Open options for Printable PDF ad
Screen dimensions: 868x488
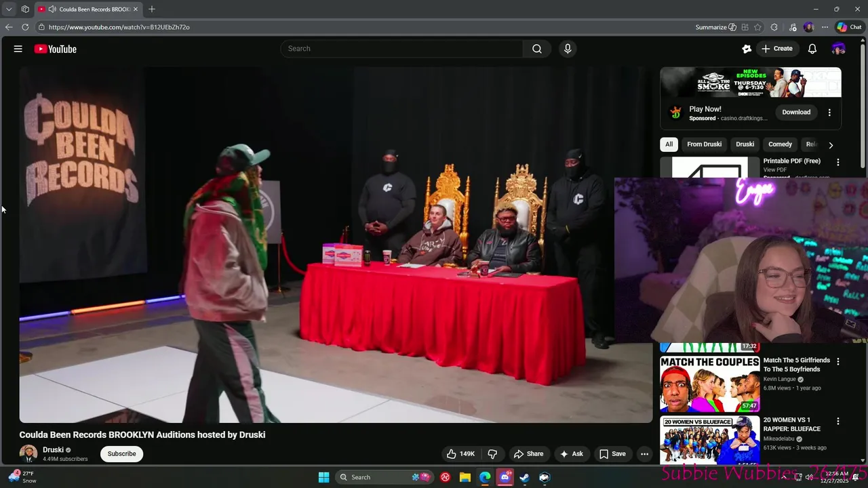pos(838,162)
